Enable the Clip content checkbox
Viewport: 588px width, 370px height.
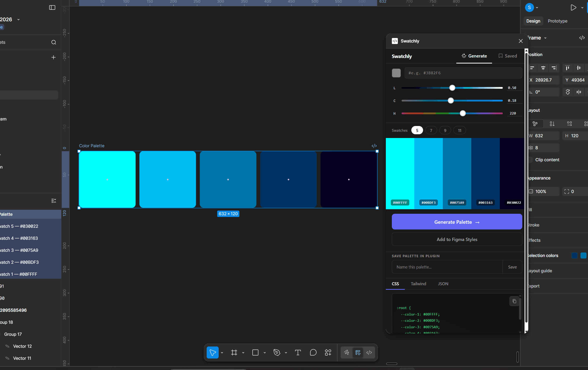click(531, 160)
